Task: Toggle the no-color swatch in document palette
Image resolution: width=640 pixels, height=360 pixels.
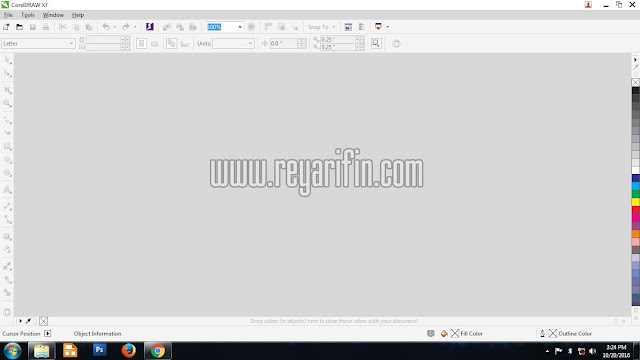Action: click(x=44, y=321)
